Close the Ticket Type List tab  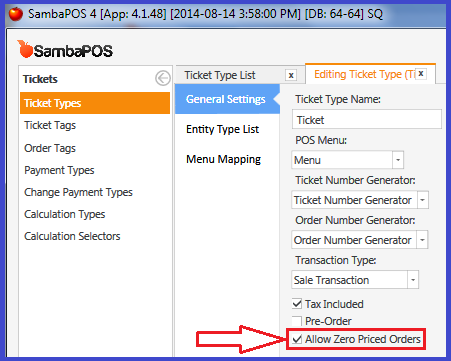[x=291, y=75]
